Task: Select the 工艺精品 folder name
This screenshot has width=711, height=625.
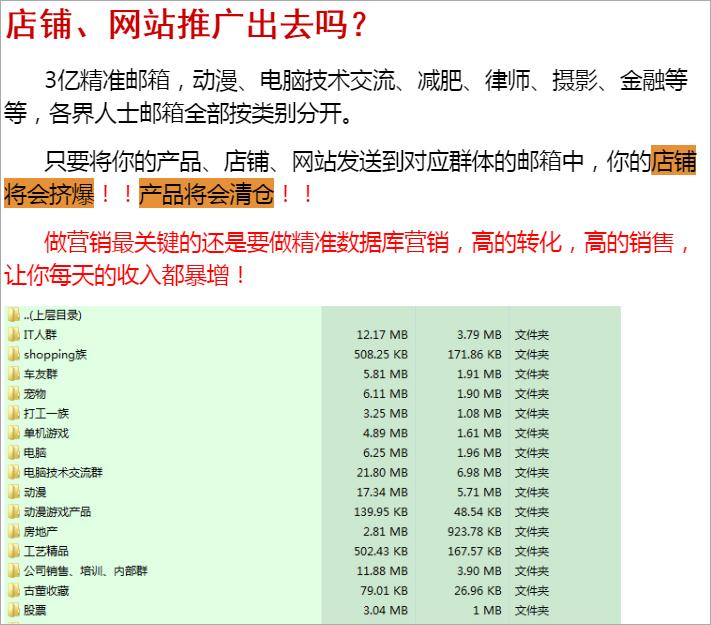Action: [x=46, y=551]
